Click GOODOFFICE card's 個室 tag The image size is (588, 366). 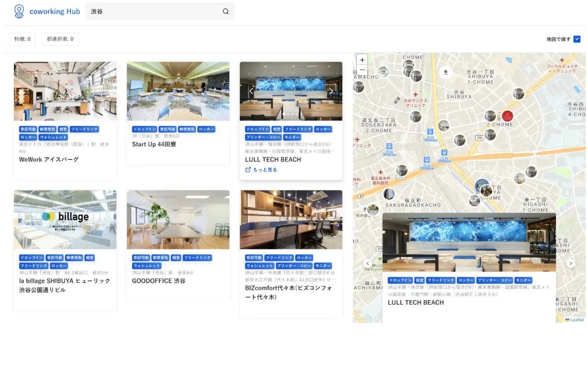[x=176, y=258]
